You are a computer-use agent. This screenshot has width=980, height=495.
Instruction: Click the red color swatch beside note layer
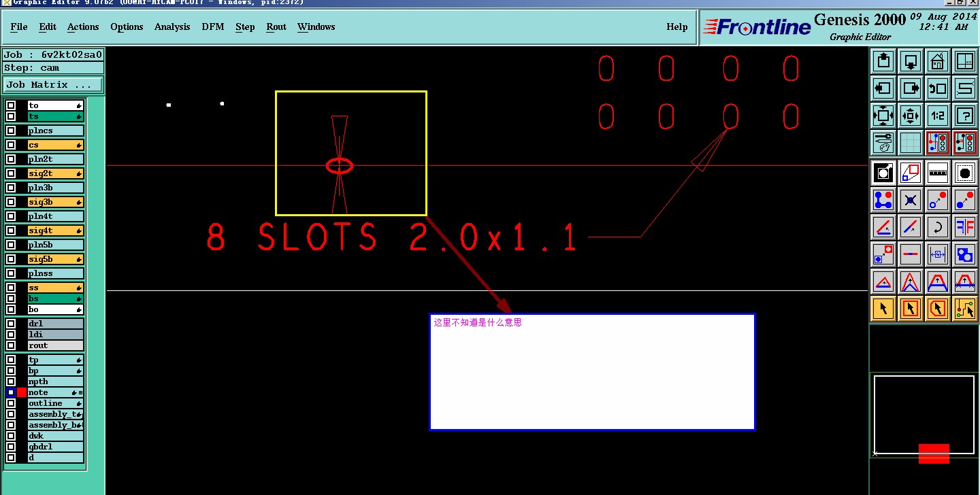(x=22, y=392)
